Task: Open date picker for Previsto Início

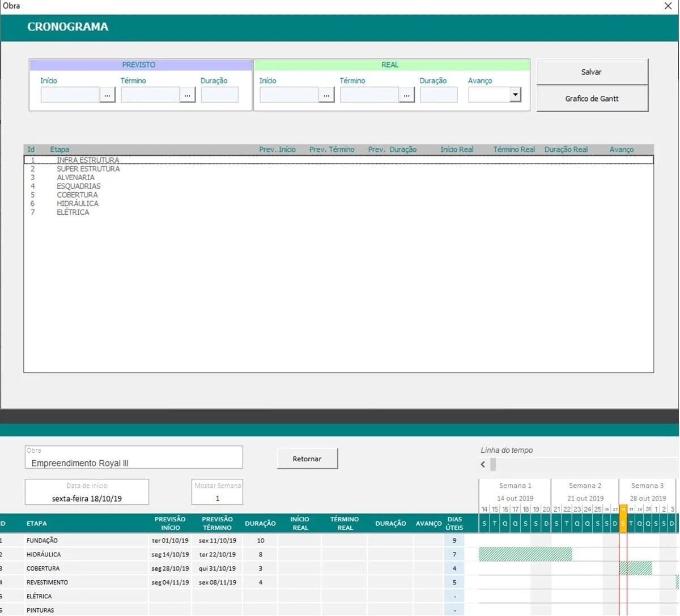Action: (108, 95)
